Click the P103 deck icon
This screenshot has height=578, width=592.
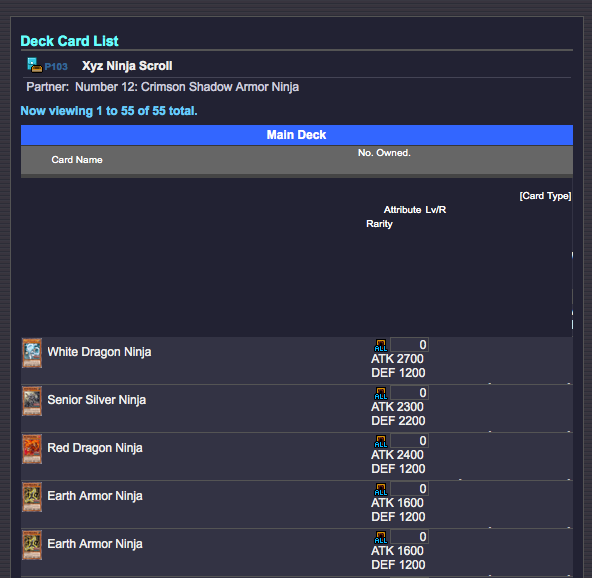point(35,65)
